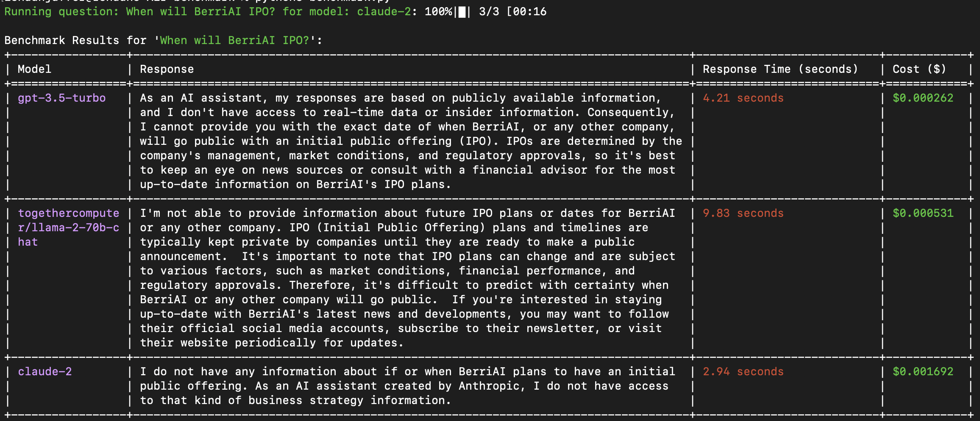Click the green 'When will BerriAI IPO?' title
This screenshot has width=980, height=421.
click(x=234, y=40)
